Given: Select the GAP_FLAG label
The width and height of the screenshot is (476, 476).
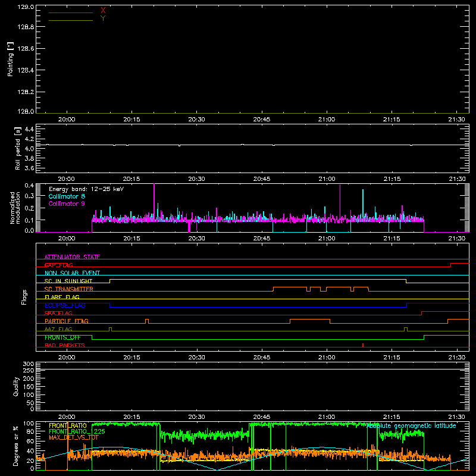Looking at the screenshot, I should coord(58,265).
